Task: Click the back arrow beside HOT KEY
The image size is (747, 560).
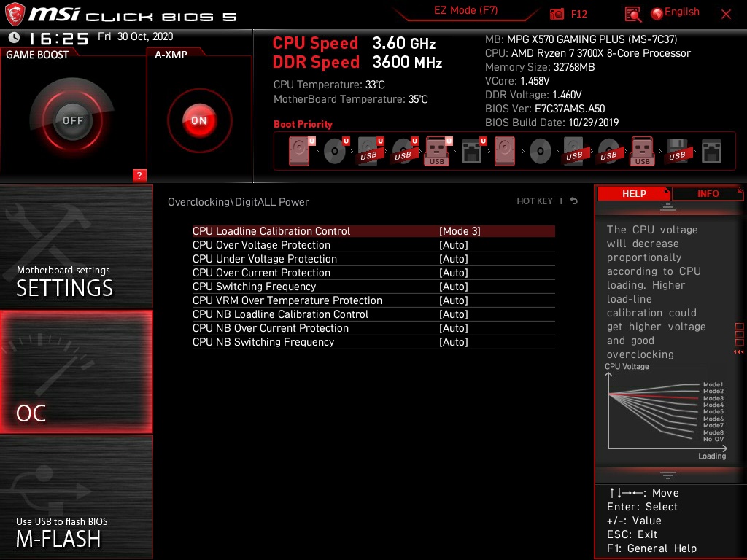Action: (x=574, y=201)
